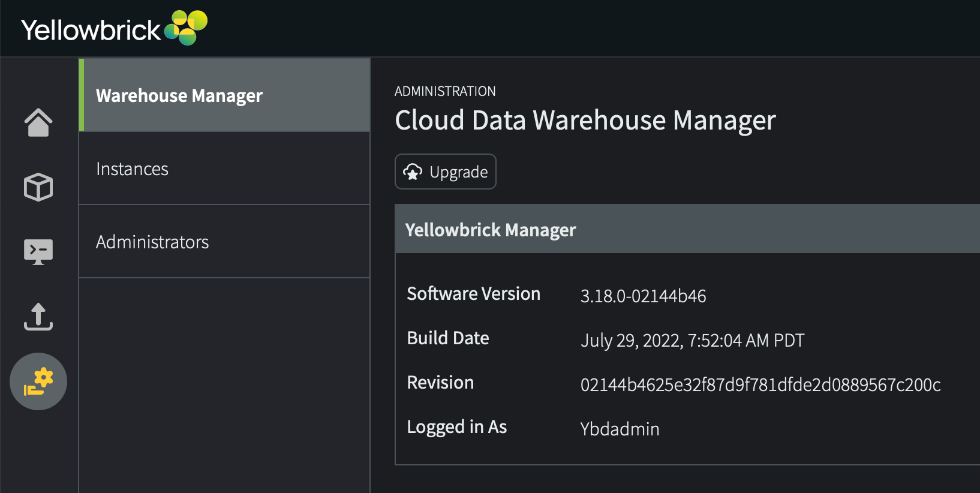Click the Build Date label
The width and height of the screenshot is (980, 493).
tap(448, 338)
